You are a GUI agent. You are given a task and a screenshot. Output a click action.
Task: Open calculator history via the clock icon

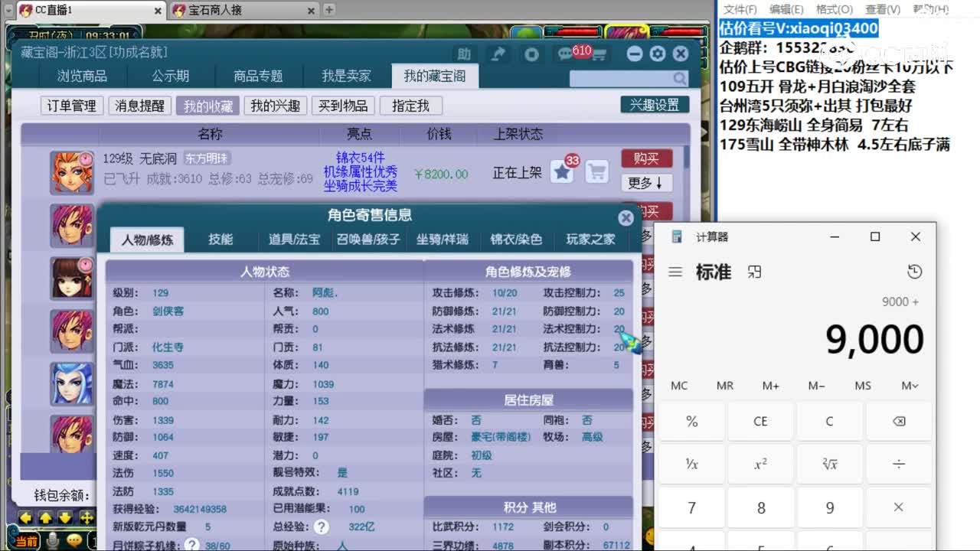pyautogui.click(x=916, y=271)
